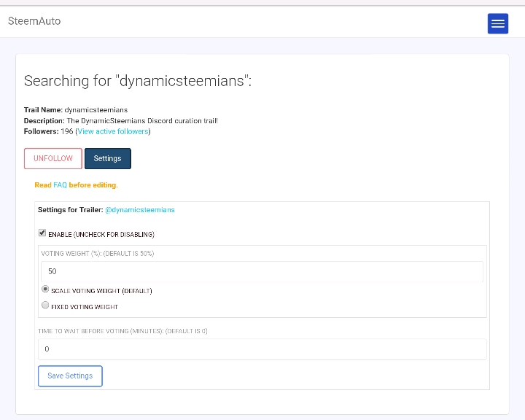View active followers list
Viewport: 525px width, 420px height.
click(x=113, y=131)
